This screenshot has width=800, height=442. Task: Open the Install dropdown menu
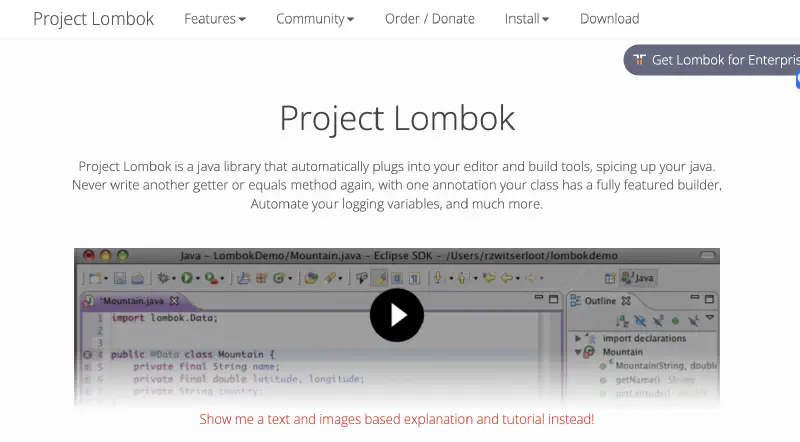coord(526,19)
